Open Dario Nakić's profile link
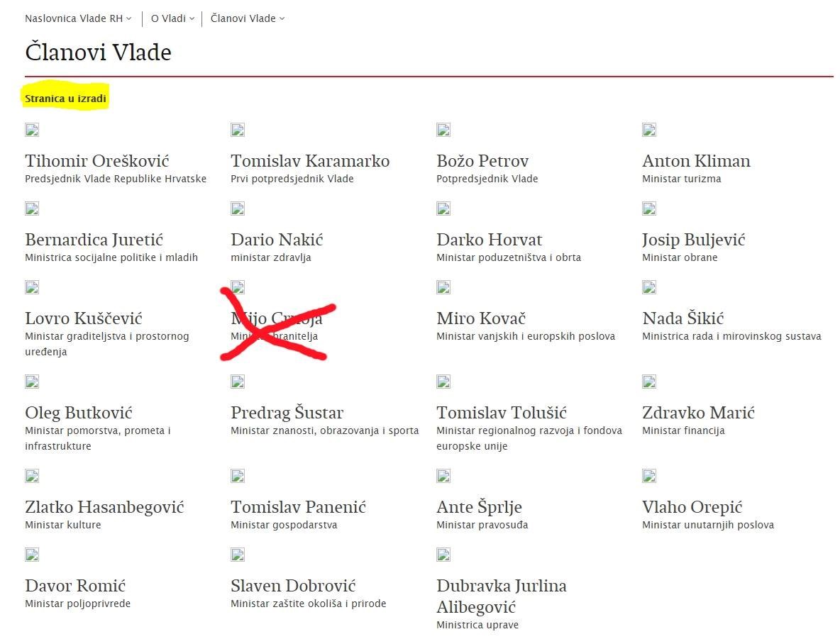Image resolution: width=840 pixels, height=639 pixels. pyautogui.click(x=277, y=240)
